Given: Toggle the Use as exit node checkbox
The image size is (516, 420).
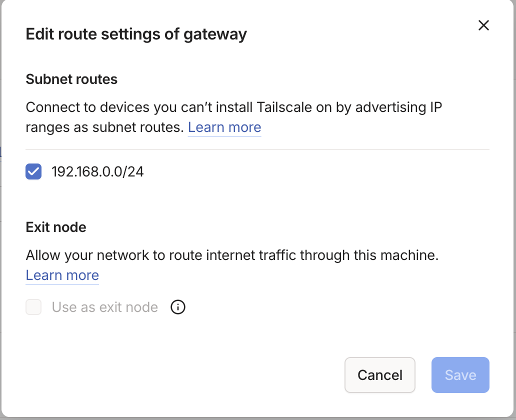Looking at the screenshot, I should 33,307.
